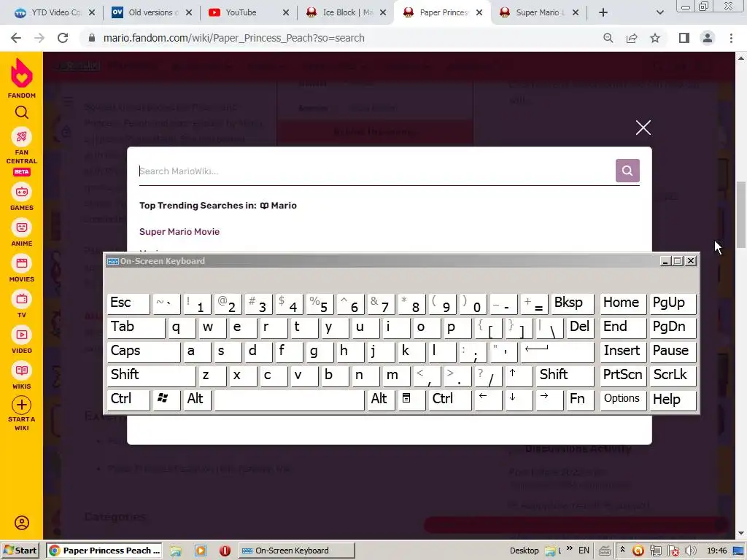Click the Options key on keyboard
Image resolution: width=747 pixels, height=560 pixels.
pyautogui.click(x=623, y=399)
